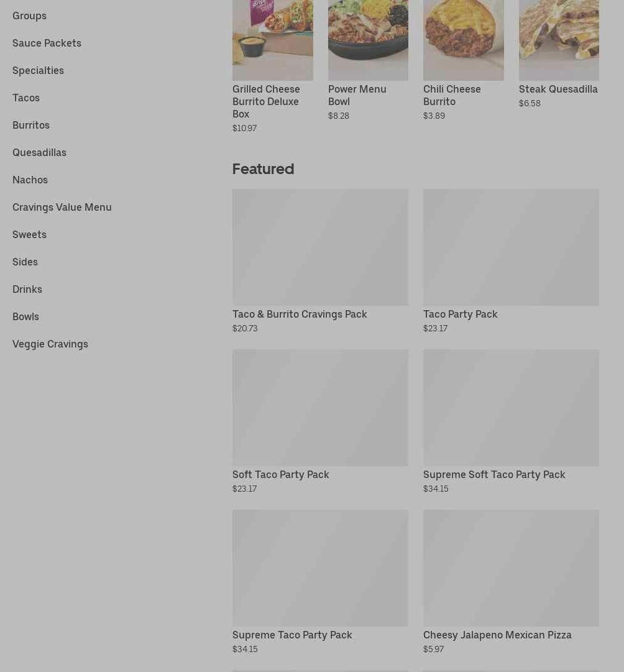This screenshot has width=624, height=672.
Task: Select Nachos category in sidebar
Action: pos(30,180)
